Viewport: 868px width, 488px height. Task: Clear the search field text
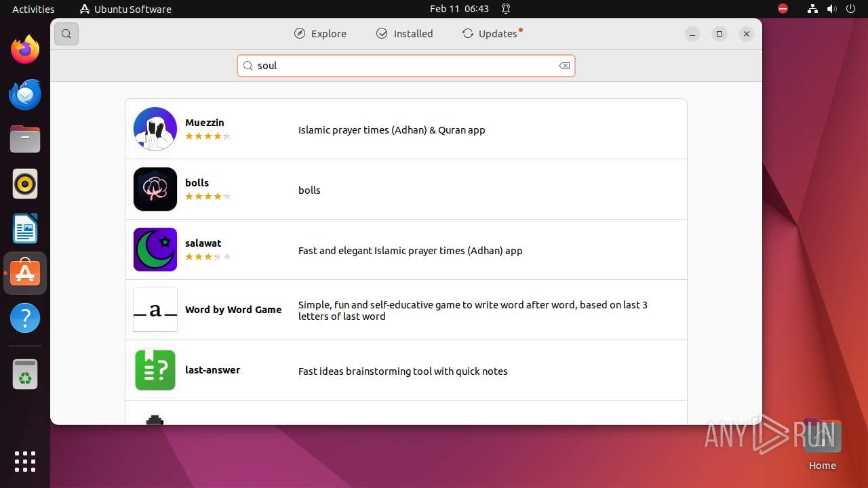point(564,66)
